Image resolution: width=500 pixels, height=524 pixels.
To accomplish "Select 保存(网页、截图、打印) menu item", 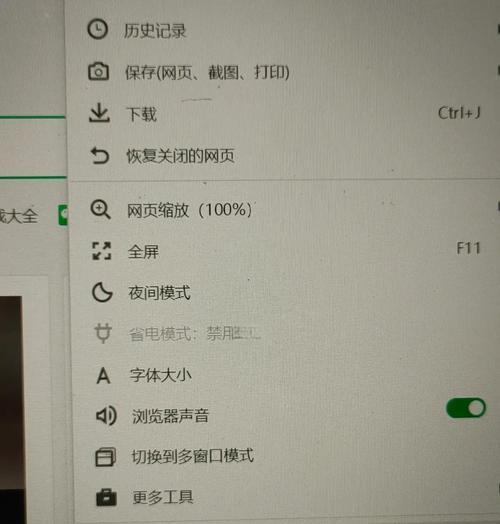I will click(x=282, y=72).
